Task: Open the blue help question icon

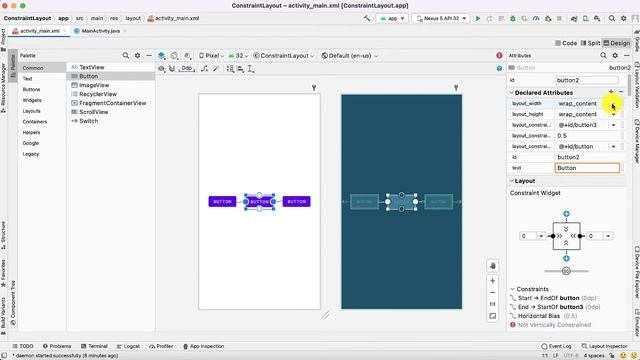Action: tap(499, 69)
